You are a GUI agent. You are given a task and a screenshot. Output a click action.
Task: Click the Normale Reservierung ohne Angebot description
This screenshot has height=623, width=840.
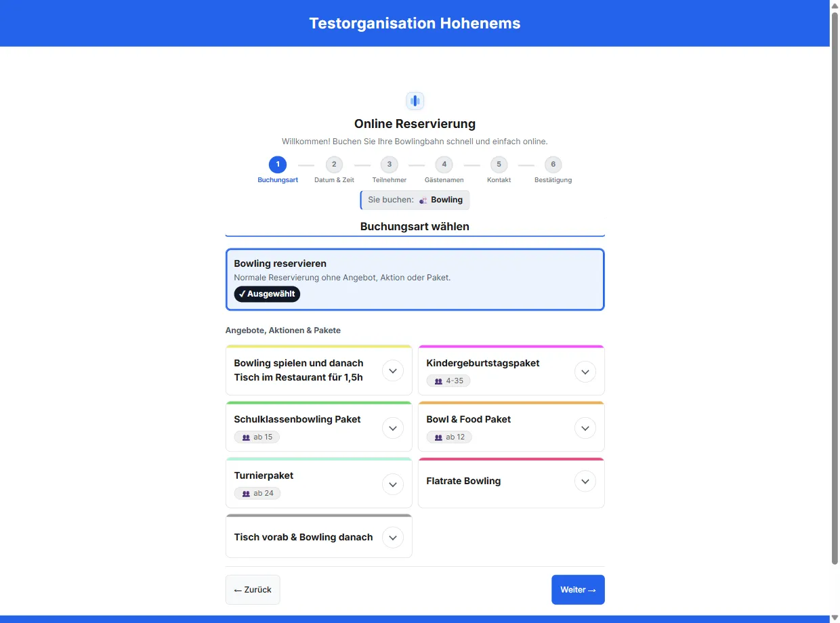pyautogui.click(x=342, y=277)
